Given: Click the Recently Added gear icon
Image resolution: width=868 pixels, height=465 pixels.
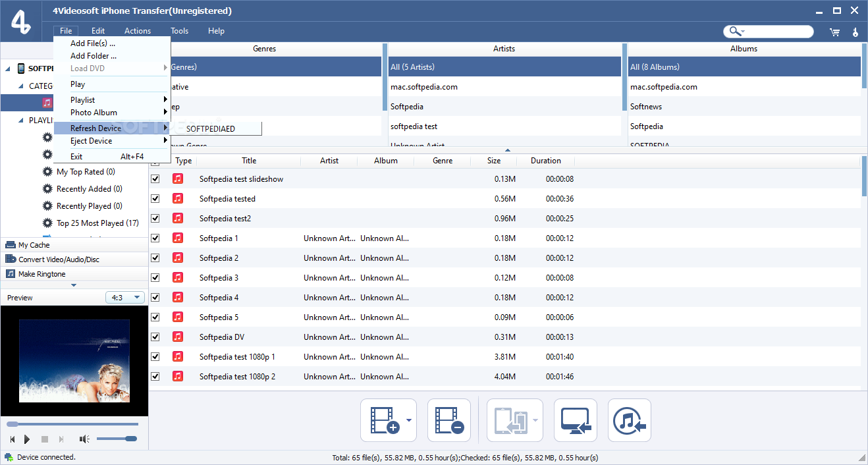Looking at the screenshot, I should click(47, 188).
